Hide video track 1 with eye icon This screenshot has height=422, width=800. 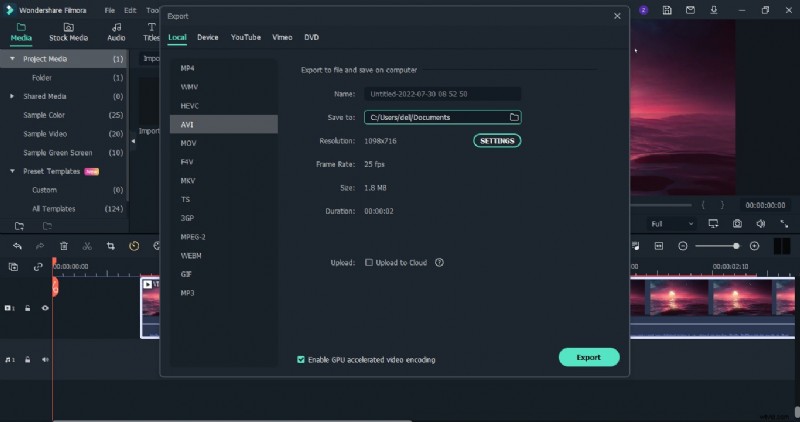pyautogui.click(x=45, y=308)
